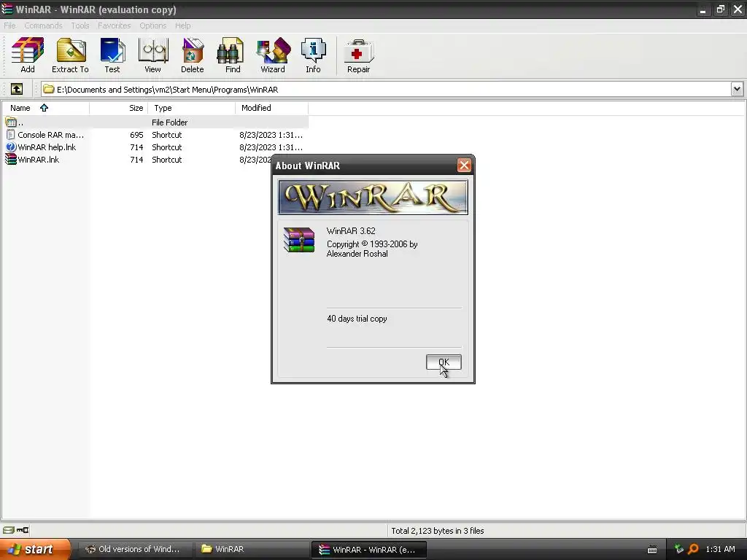Sort by Type column header

tap(192, 108)
